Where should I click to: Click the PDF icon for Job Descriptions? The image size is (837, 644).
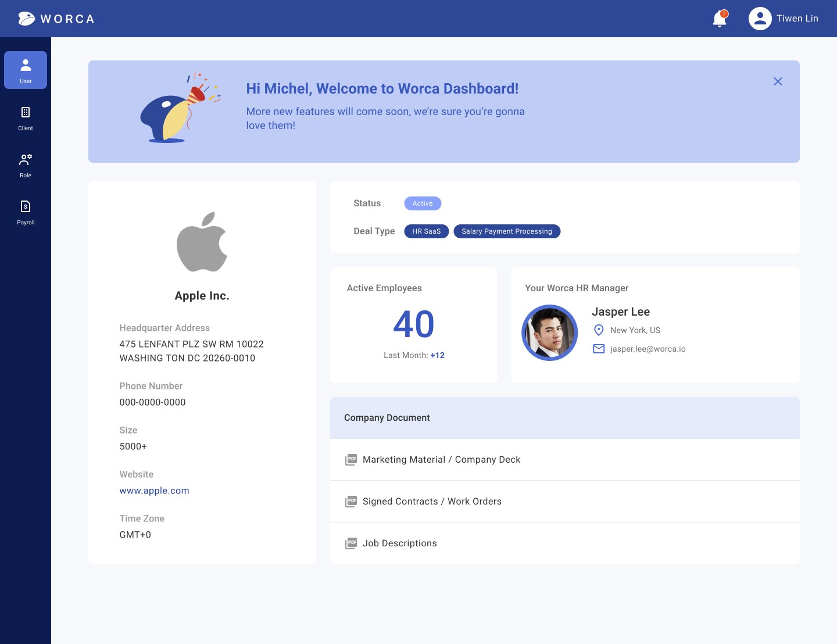pyautogui.click(x=351, y=543)
